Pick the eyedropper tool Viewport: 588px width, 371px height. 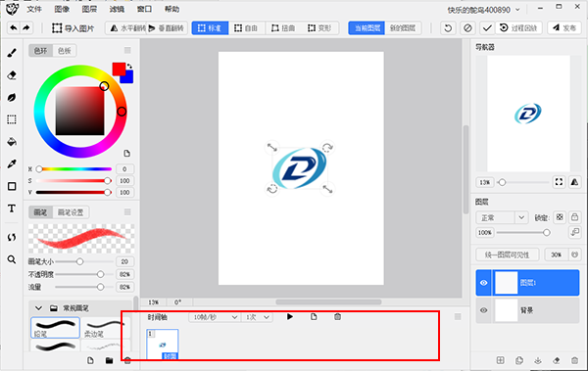tap(12, 163)
